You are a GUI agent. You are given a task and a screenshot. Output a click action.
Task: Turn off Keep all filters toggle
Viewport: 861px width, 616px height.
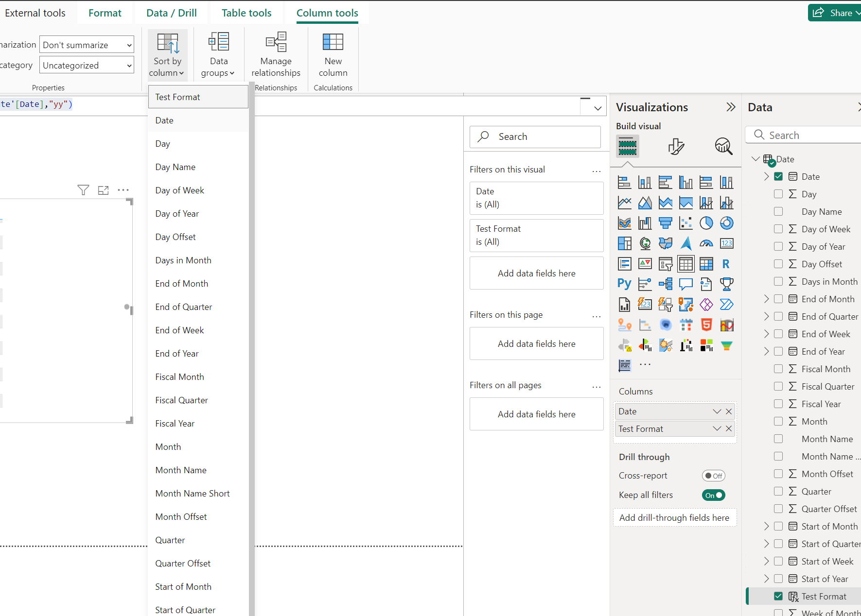[714, 495]
